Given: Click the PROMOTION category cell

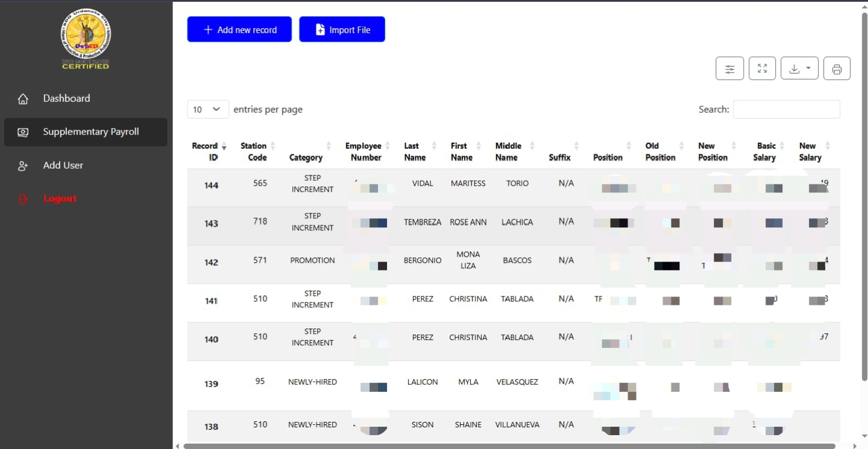Looking at the screenshot, I should tap(312, 260).
